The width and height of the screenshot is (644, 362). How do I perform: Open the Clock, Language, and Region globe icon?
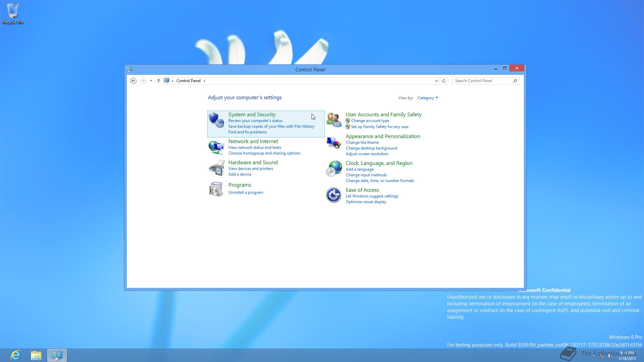[x=334, y=169]
